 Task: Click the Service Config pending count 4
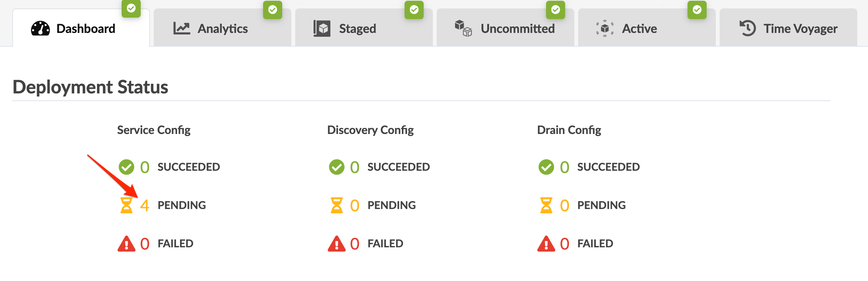tap(145, 206)
